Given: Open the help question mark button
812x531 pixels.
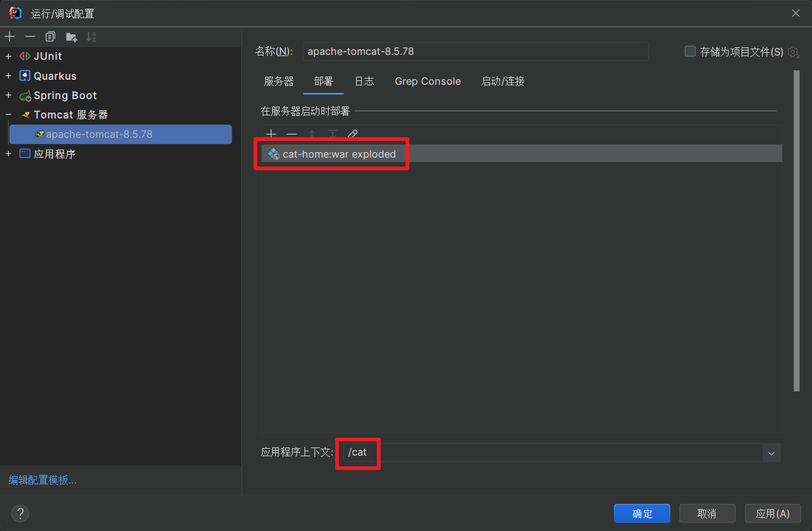Looking at the screenshot, I should tap(21, 514).
